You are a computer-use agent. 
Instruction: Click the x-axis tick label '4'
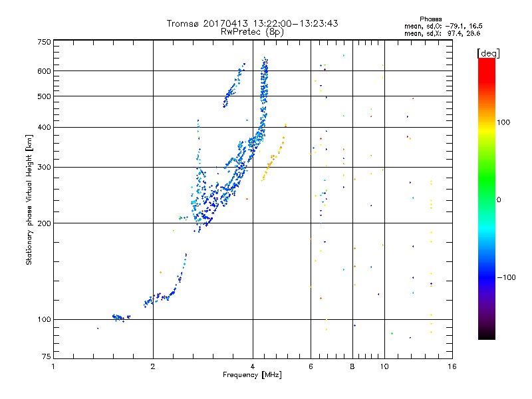[253, 366]
